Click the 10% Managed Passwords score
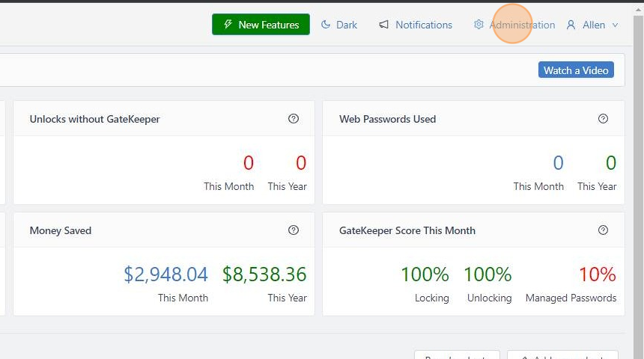 597,274
